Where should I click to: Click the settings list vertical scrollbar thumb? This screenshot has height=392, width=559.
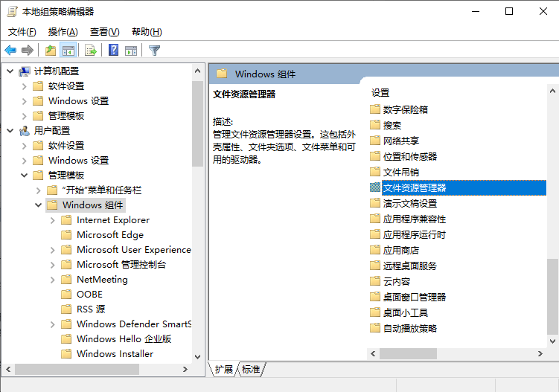tap(552, 297)
